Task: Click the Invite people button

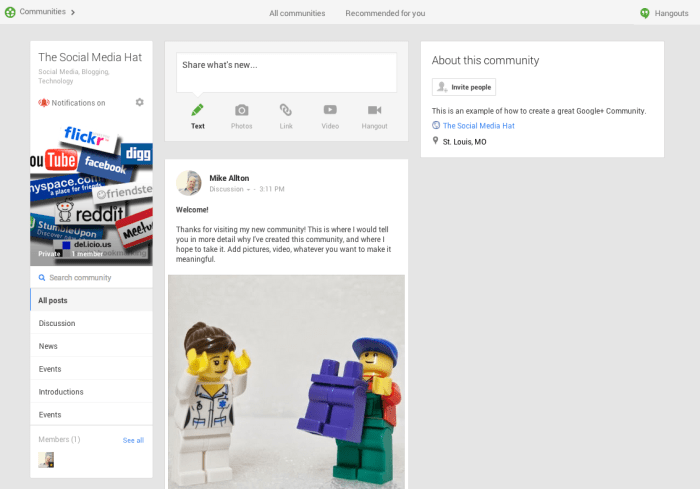Action: (x=464, y=87)
